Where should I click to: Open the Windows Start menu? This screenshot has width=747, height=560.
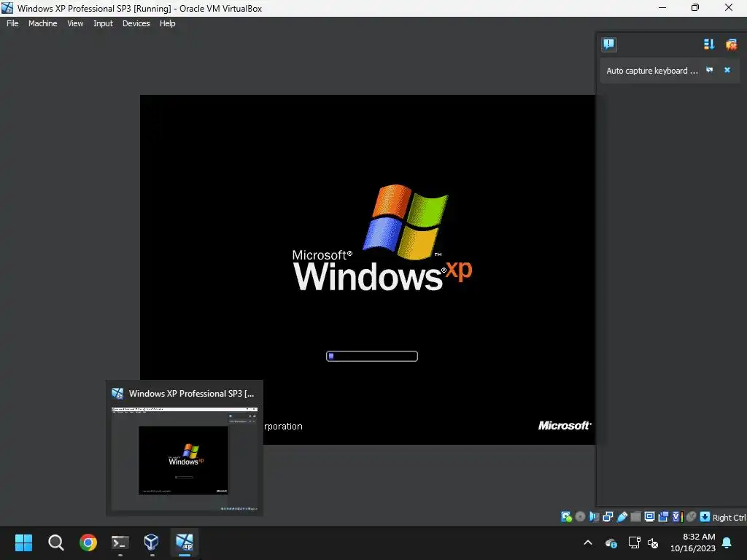pyautogui.click(x=24, y=542)
